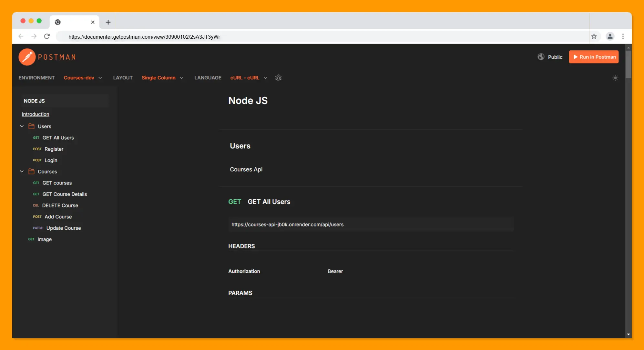Click the Bearer header value
Screen dimensions: 644x350
coord(335,271)
